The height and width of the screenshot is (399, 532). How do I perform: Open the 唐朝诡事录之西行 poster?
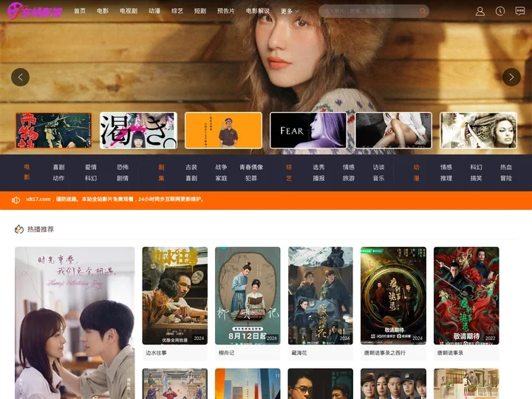point(393,296)
